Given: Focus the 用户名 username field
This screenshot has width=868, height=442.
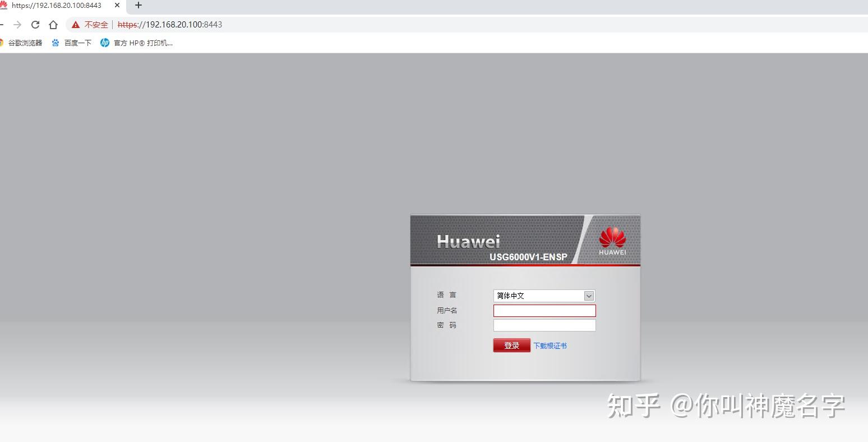Looking at the screenshot, I should pos(544,311).
